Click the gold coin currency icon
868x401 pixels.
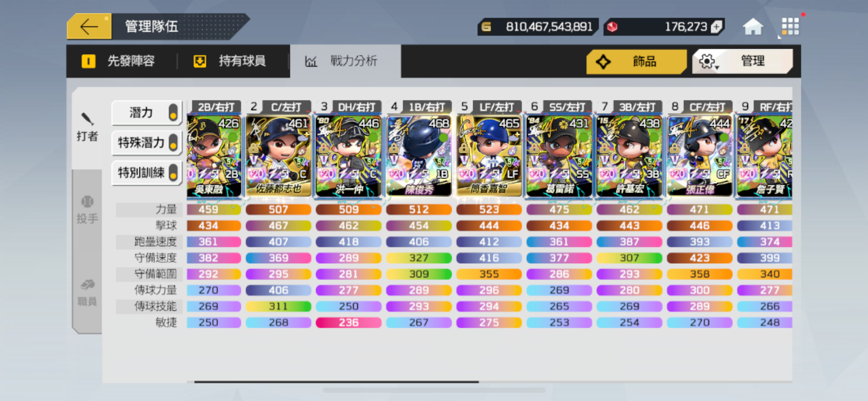point(486,27)
